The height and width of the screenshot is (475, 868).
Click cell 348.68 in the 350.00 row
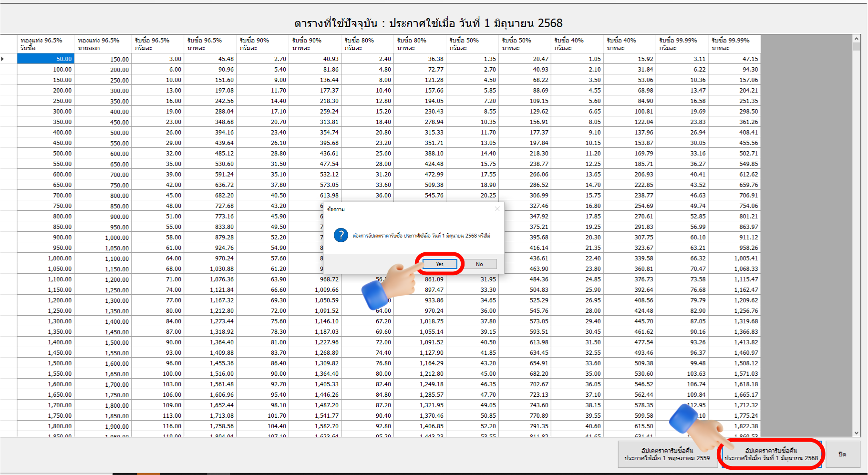(210, 122)
